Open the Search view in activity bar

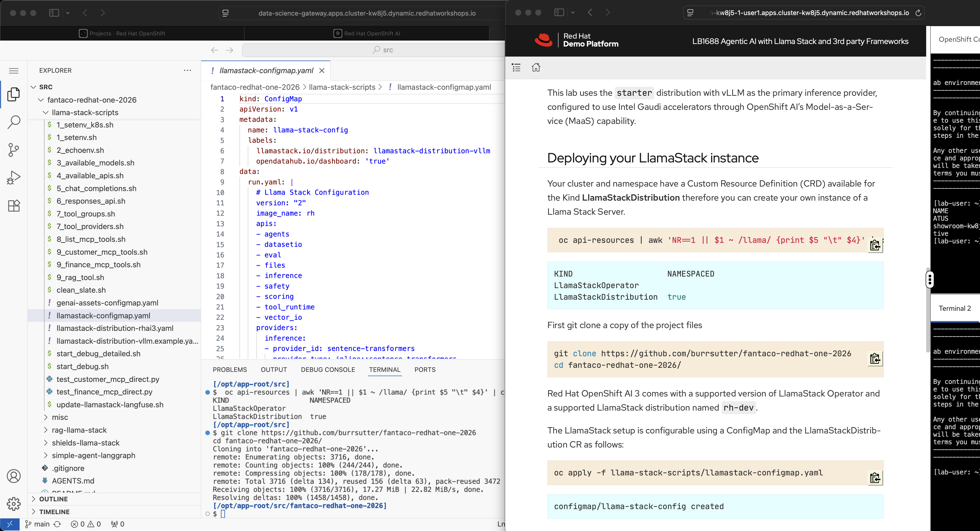click(14, 122)
